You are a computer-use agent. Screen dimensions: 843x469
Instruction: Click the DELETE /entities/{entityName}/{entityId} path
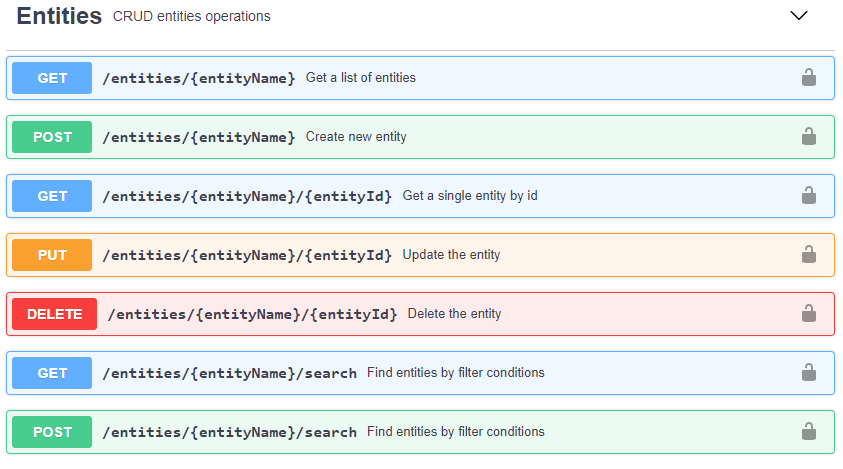[x=252, y=314]
